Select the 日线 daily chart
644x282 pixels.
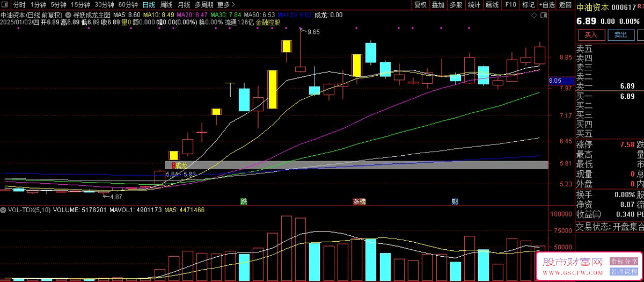pyautogui.click(x=149, y=5)
